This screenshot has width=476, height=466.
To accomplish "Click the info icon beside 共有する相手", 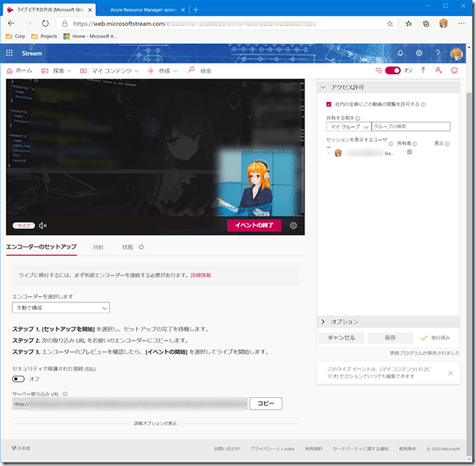I will pyautogui.click(x=358, y=118).
